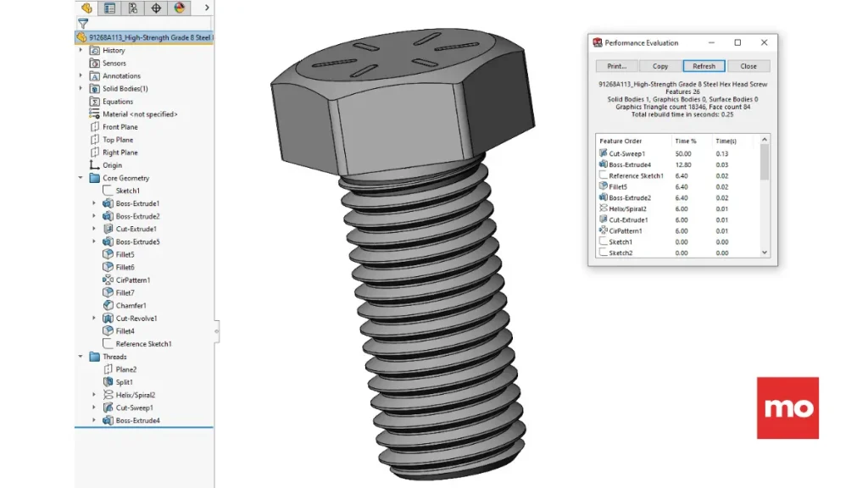Select the Boss-Extrude5 feature icon
Viewport: 868px width, 488px height.
pyautogui.click(x=108, y=241)
